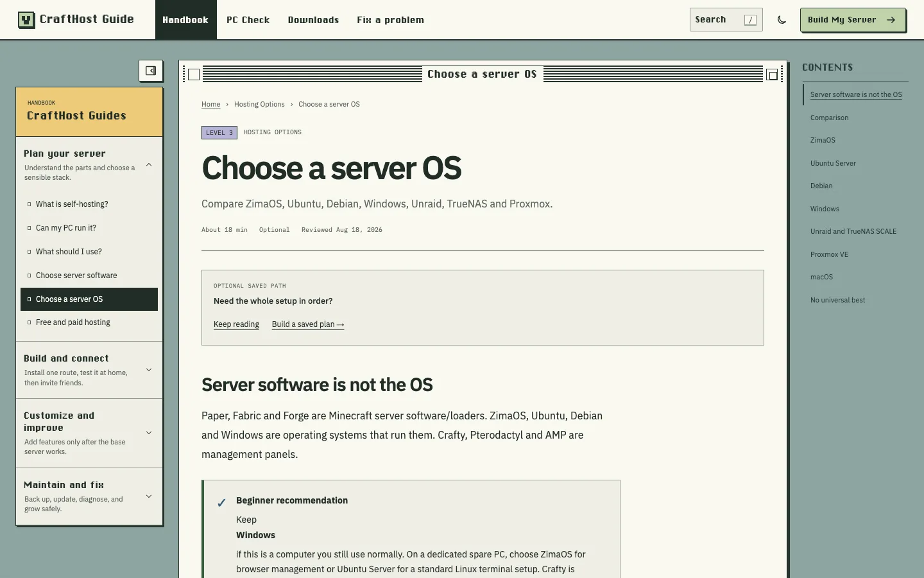Jump to Unraid and TrueNAS SCALE in contents
The height and width of the screenshot is (578, 924).
coord(853,232)
